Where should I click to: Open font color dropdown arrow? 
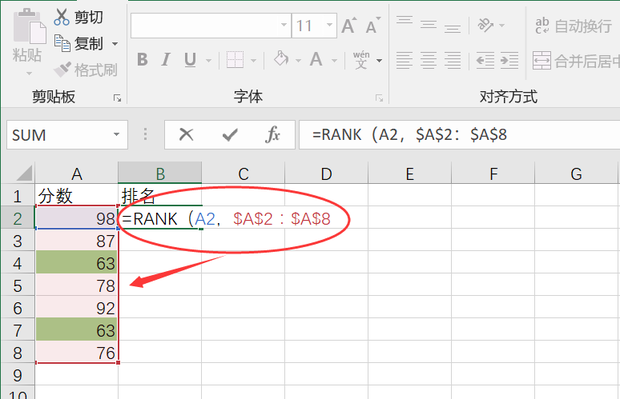click(334, 61)
